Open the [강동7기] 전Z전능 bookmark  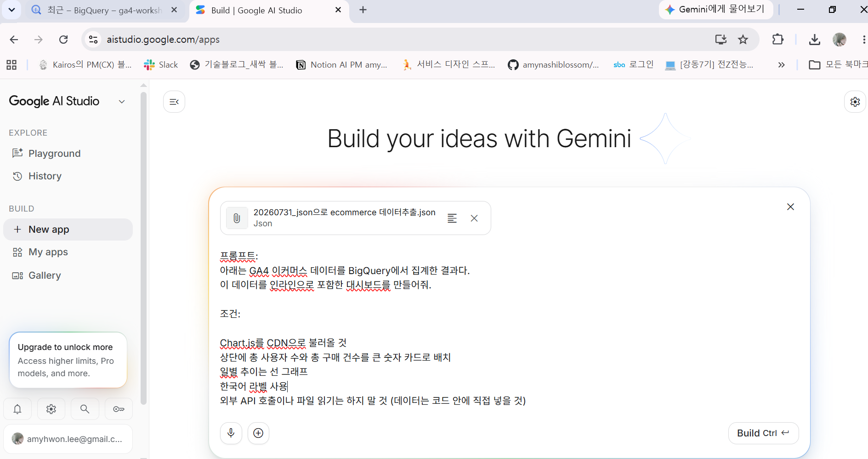click(709, 65)
